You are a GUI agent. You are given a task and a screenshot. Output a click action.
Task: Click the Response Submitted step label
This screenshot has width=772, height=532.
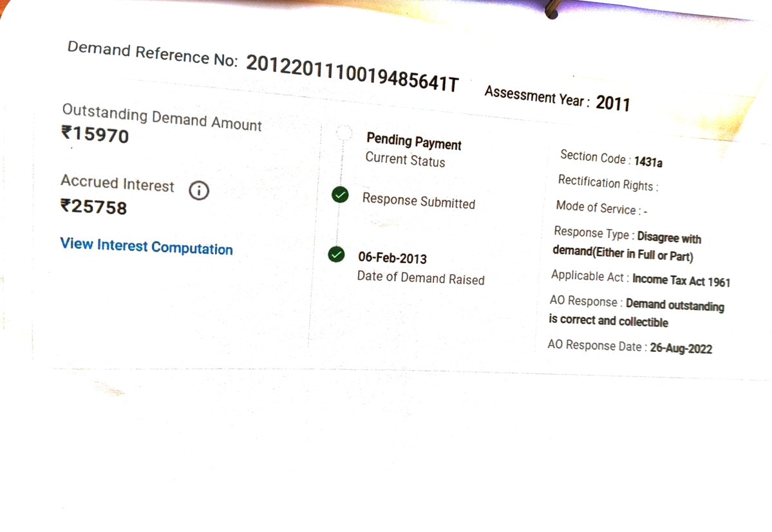(x=419, y=201)
